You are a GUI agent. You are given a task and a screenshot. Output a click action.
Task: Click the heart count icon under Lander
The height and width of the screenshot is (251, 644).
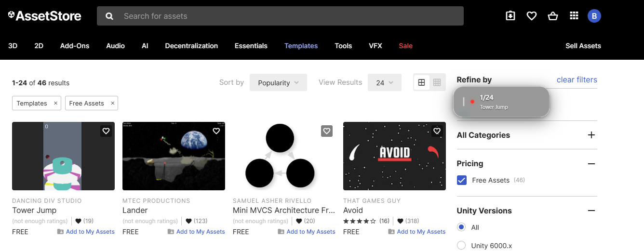point(189,221)
